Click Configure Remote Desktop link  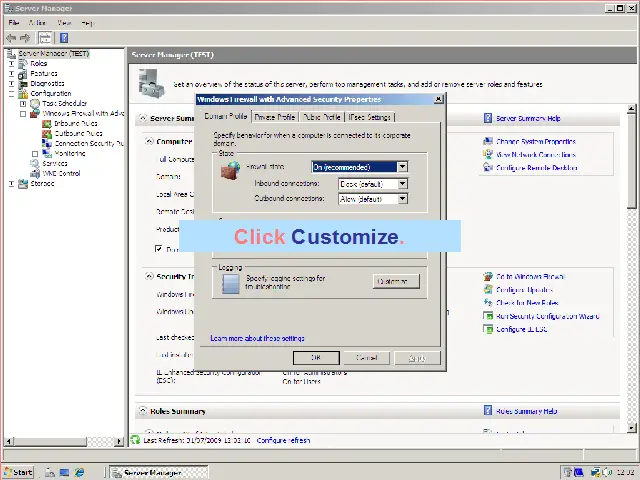click(x=537, y=168)
